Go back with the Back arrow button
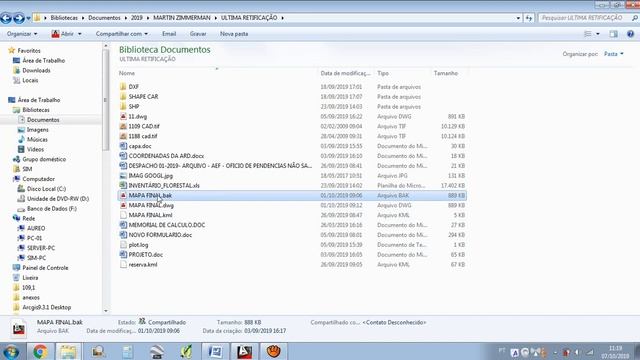The height and width of the screenshot is (360, 640). pyautogui.click(x=6, y=18)
